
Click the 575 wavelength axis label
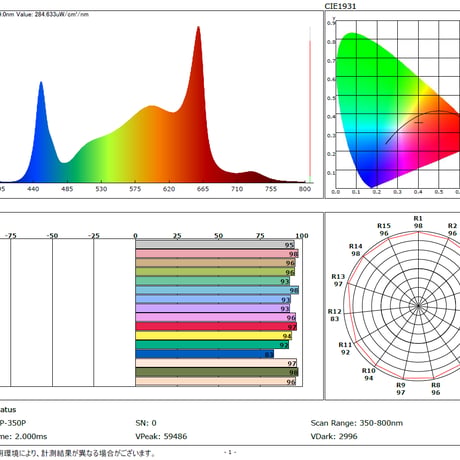tap(135, 189)
